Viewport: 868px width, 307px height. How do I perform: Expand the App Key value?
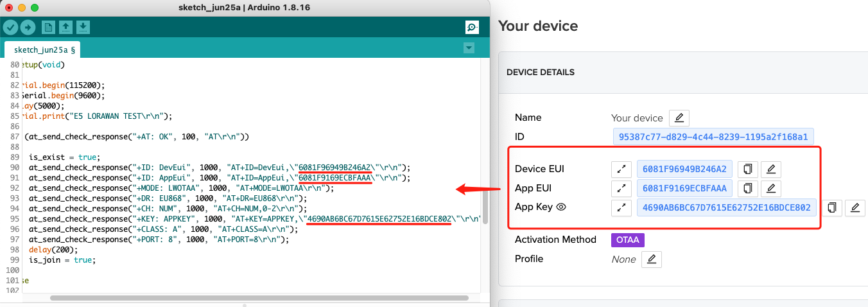coord(621,207)
